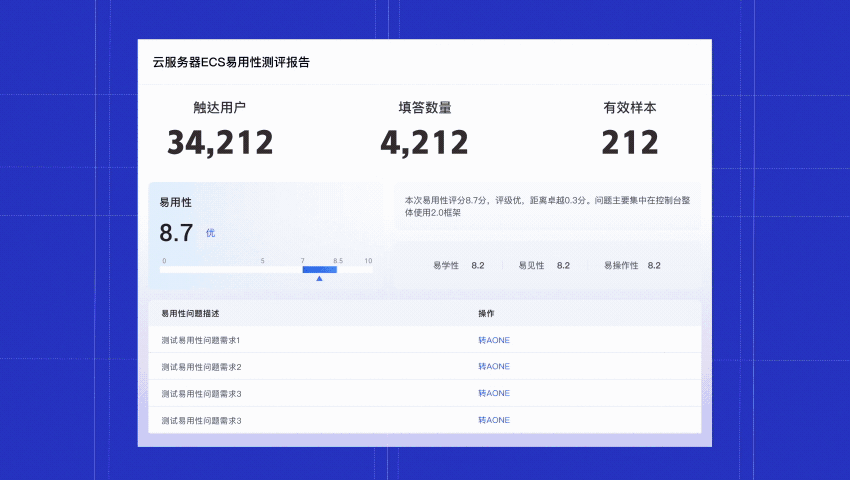This screenshot has height=480, width=850.
Task: Click the 操作 column header
Action: point(486,313)
